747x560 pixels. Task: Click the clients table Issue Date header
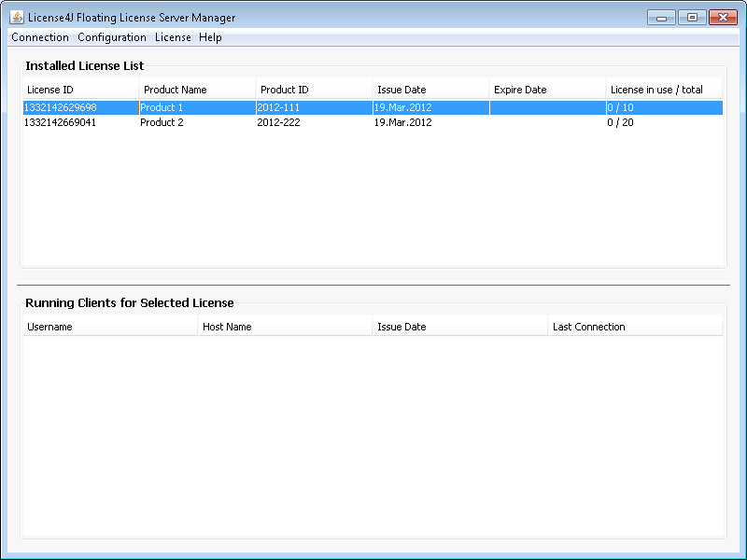click(x=460, y=327)
